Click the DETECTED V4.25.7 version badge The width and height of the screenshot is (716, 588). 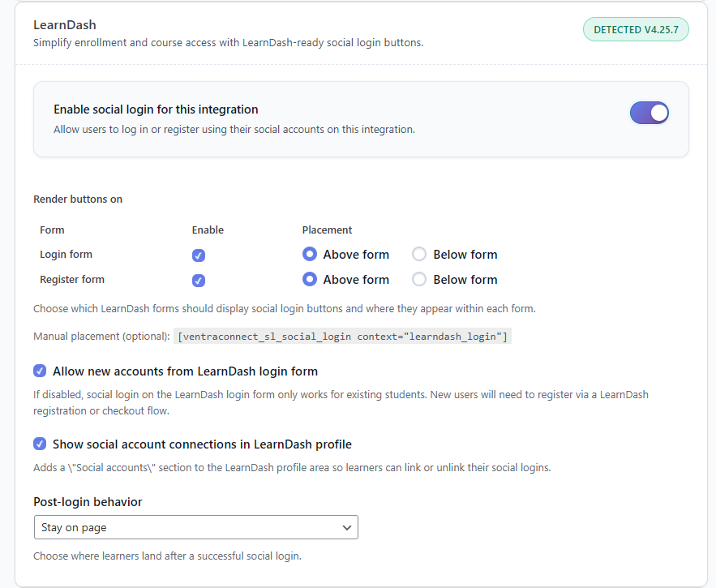tap(636, 30)
